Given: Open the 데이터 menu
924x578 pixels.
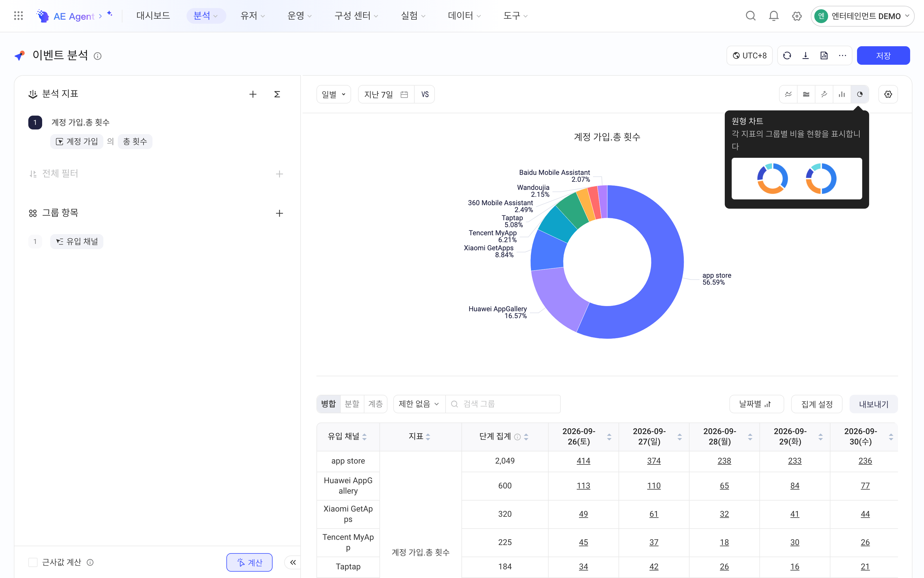Looking at the screenshot, I should pyautogui.click(x=464, y=16).
